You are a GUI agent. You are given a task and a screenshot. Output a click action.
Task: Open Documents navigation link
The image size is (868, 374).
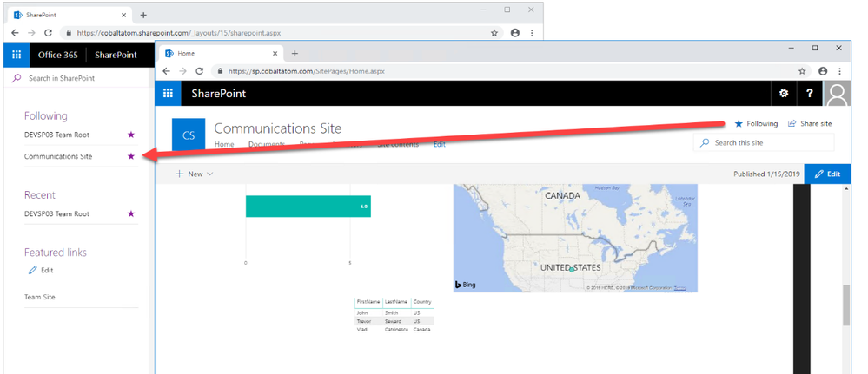tap(267, 145)
